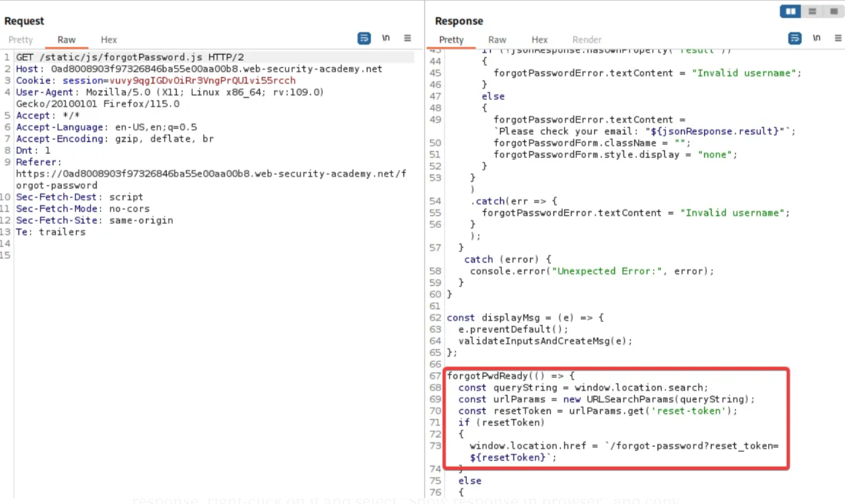Image resolution: width=845 pixels, height=504 pixels.
Task: Toggle word wrap in the Response panel
Action: click(x=795, y=39)
